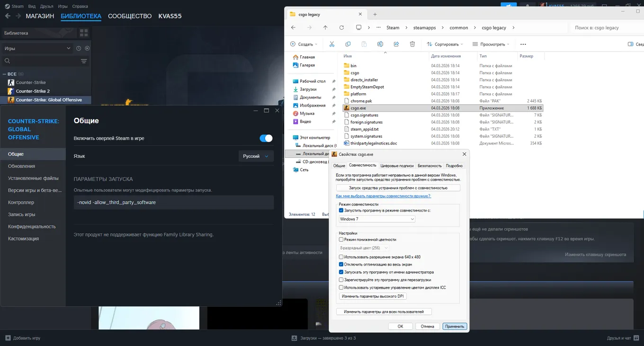Viewport: 644px width, 346px height.
Task: Click OK in csgo.exe properties
Action: pyautogui.click(x=401, y=326)
